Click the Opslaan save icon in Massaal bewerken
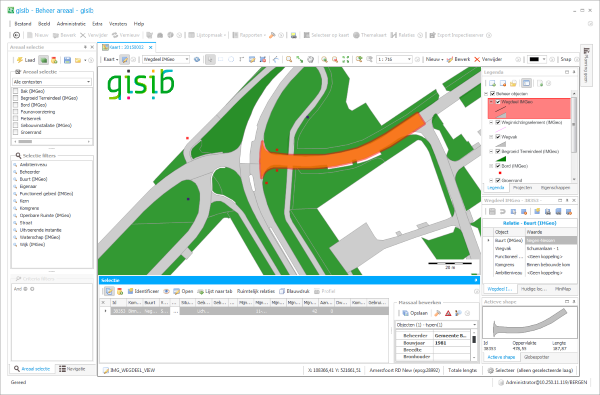Screen dimensions: 600x395 click(406, 313)
